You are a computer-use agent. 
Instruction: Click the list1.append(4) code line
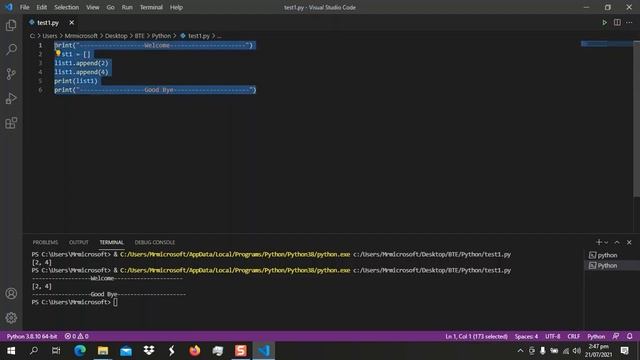pos(81,72)
